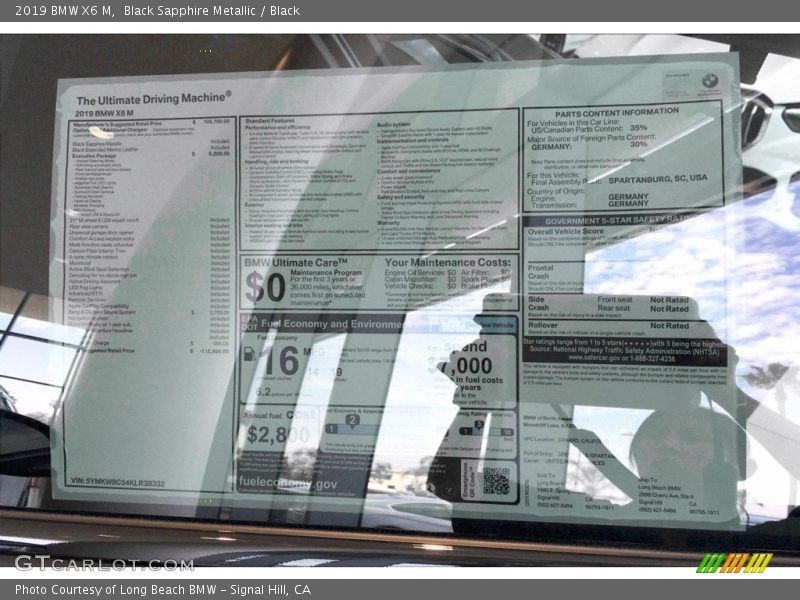Screen dimensions: 800x600
Task: Click 'Handling, ride and braking' heading
Action: [x=277, y=162]
